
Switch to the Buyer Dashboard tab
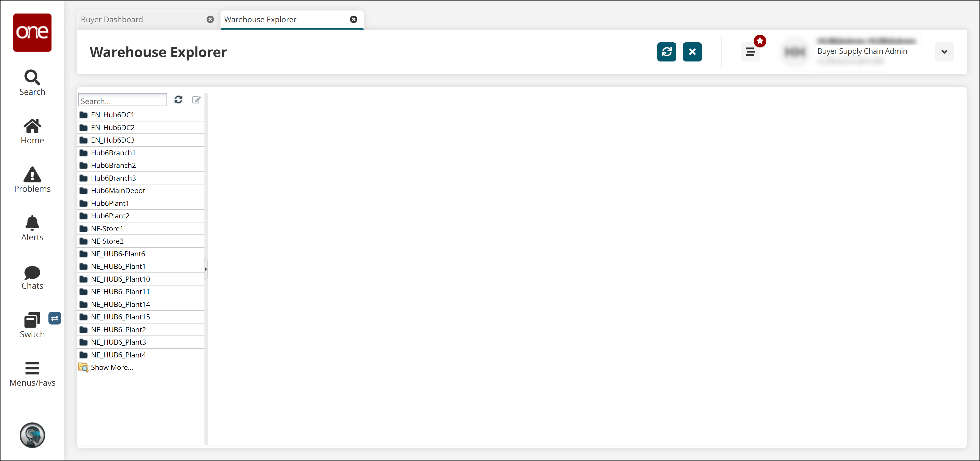pyautogui.click(x=112, y=19)
